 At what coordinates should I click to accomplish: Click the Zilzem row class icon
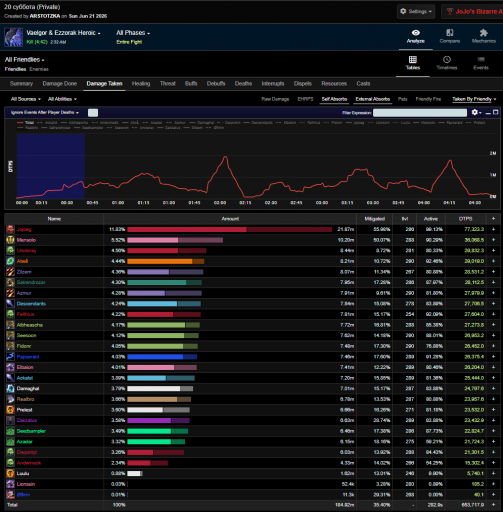[10, 272]
